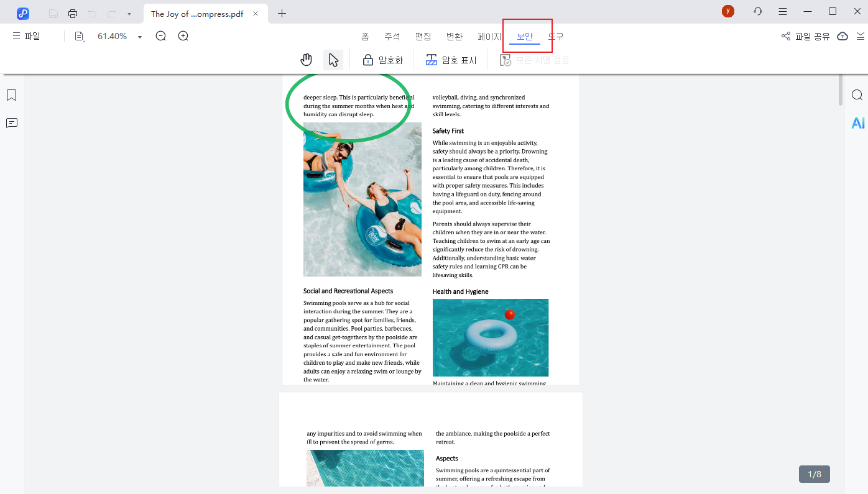Viewport: 868px width, 494px height.
Task: Open the search panel on the right
Action: click(x=857, y=95)
